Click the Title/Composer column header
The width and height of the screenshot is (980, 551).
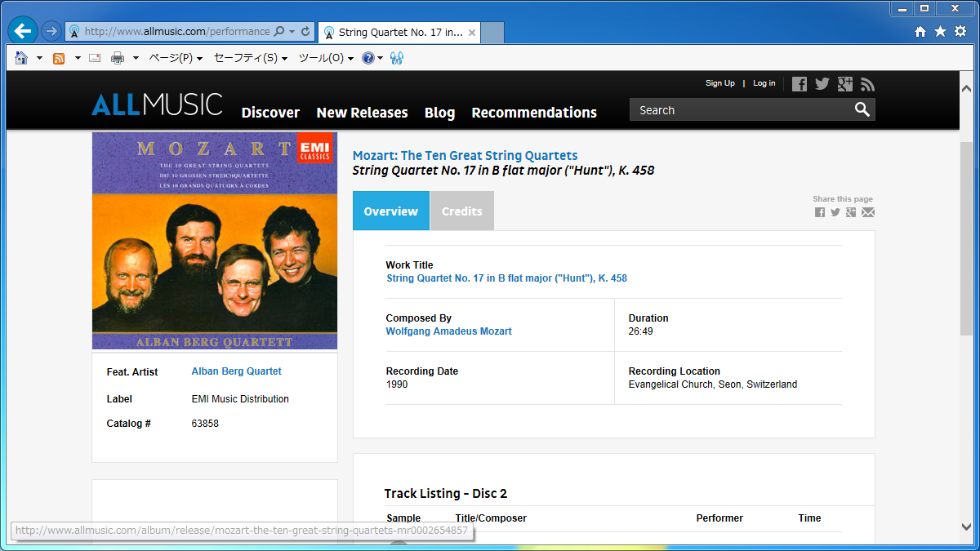(491, 518)
